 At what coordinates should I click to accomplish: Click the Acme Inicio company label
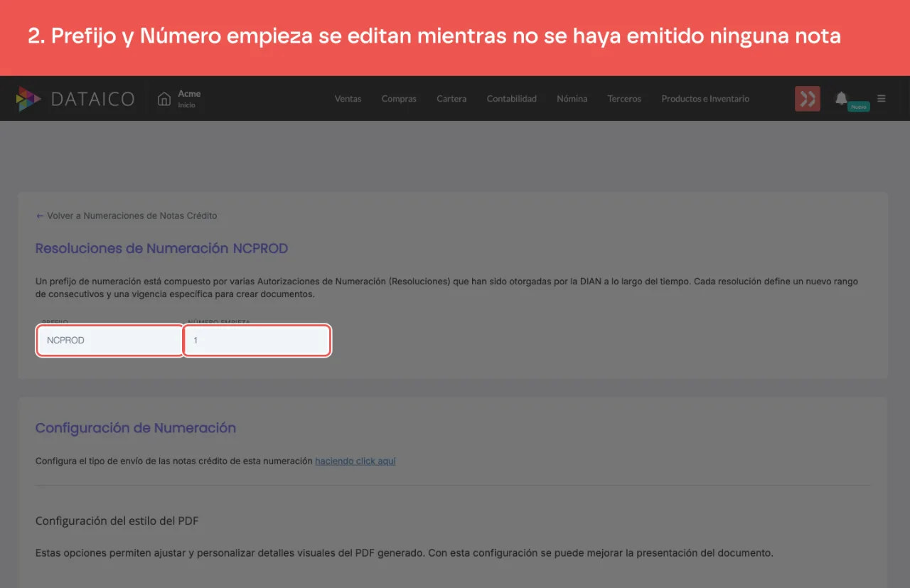click(x=189, y=99)
